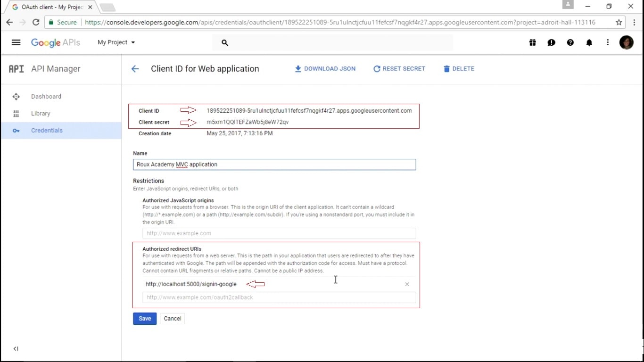Toggle the navigation hamburger menu
644x362 pixels.
[x=16, y=42]
